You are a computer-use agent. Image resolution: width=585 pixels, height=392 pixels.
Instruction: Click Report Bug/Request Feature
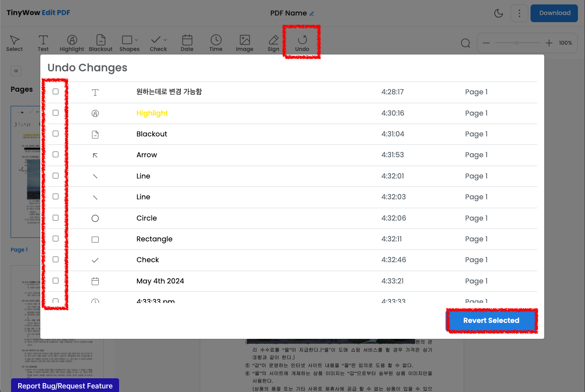[64, 386]
